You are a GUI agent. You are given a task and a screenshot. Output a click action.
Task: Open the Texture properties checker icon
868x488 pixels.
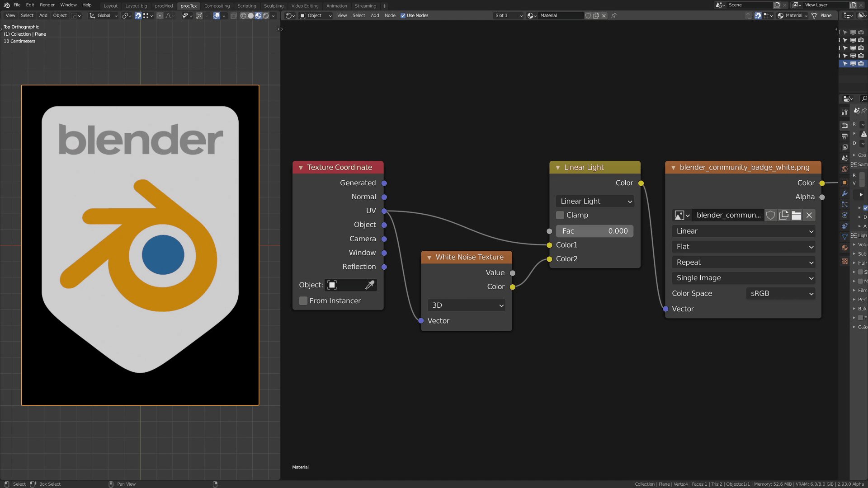click(844, 261)
